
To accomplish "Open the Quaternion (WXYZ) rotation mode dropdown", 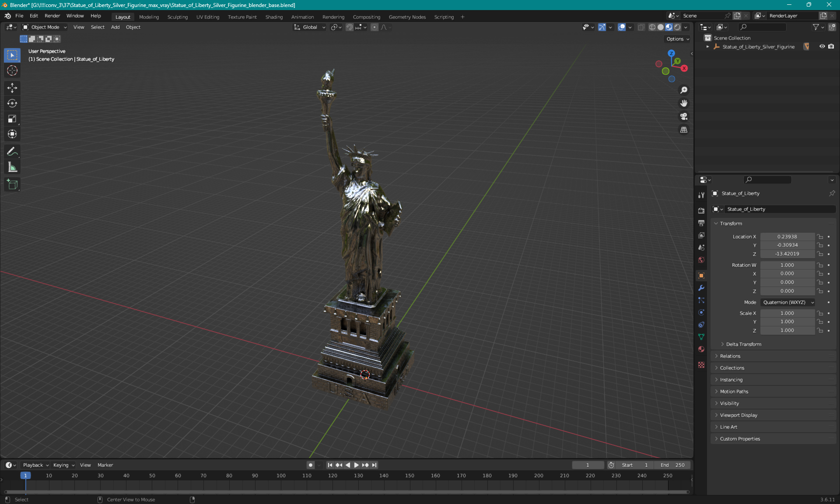I will [x=787, y=302].
